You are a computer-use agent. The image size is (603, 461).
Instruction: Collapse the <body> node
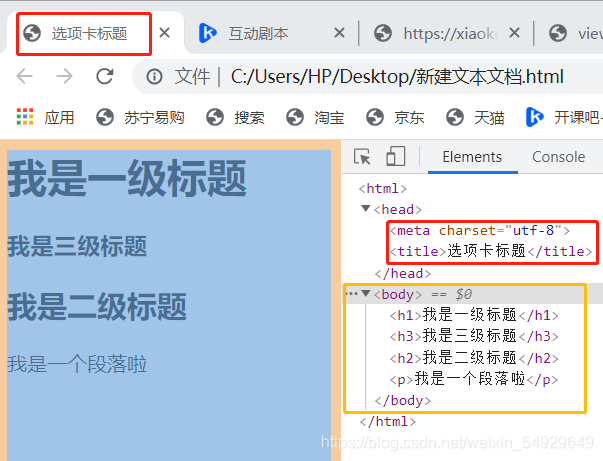(x=366, y=294)
